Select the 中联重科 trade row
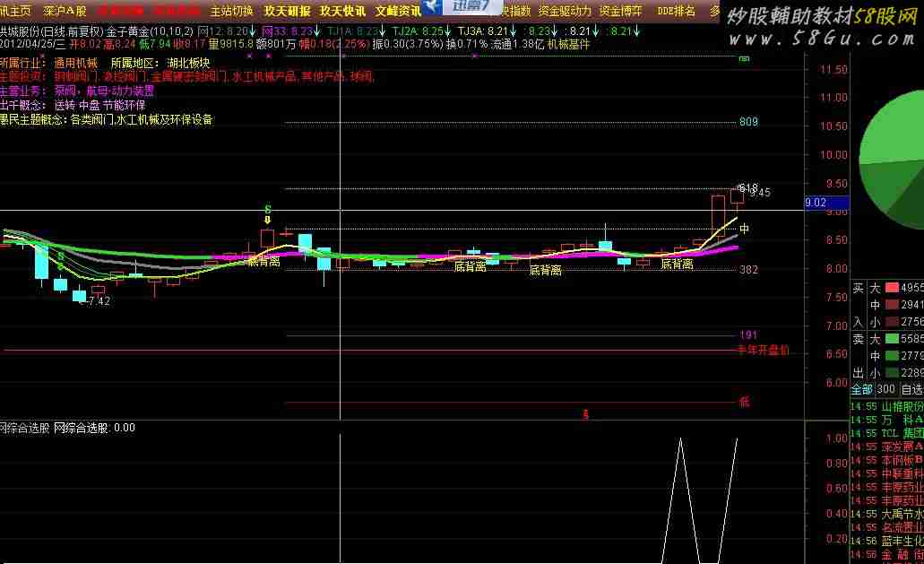Screen dimensions: 924x564 click(x=887, y=474)
